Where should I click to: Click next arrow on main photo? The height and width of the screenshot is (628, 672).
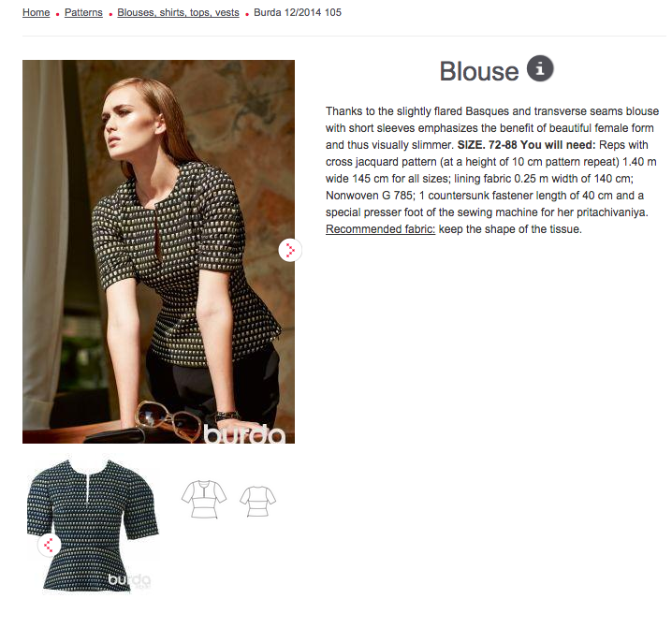pos(290,250)
